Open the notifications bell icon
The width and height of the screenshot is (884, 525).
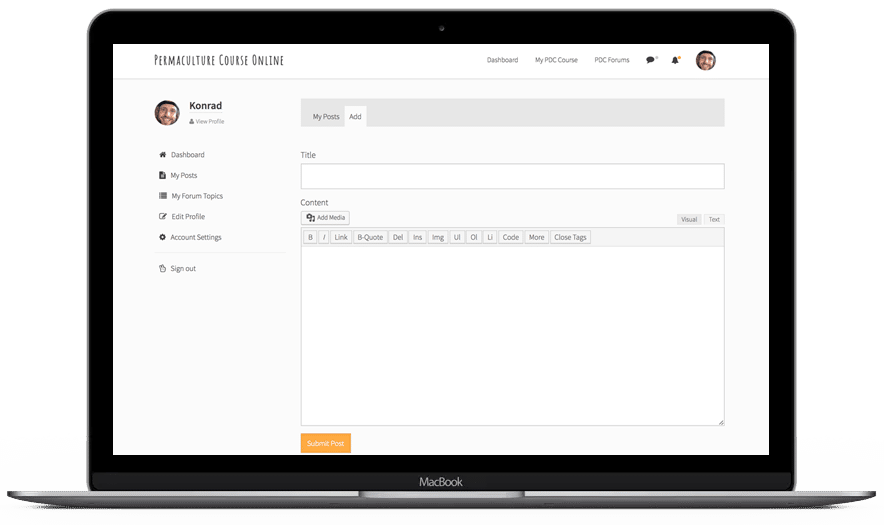tap(676, 60)
